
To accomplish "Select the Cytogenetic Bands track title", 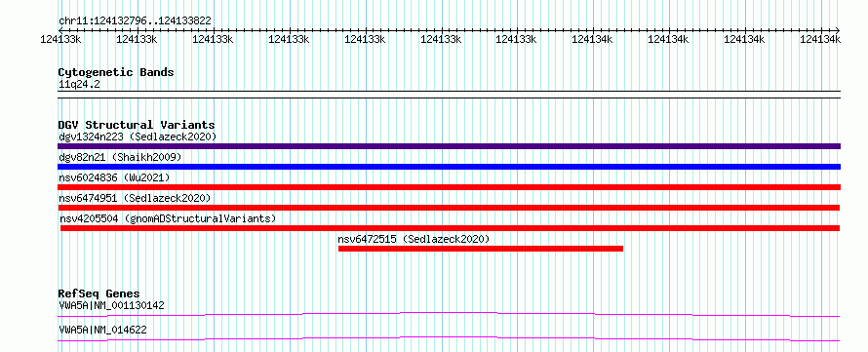I will (x=116, y=72).
